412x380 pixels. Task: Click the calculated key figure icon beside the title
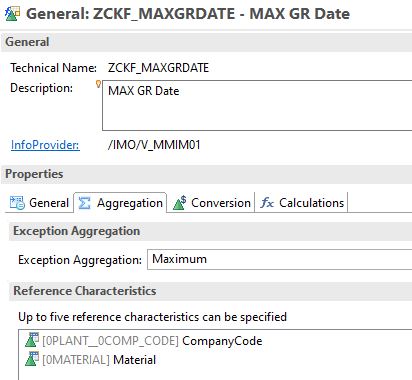pyautogui.click(x=12, y=14)
